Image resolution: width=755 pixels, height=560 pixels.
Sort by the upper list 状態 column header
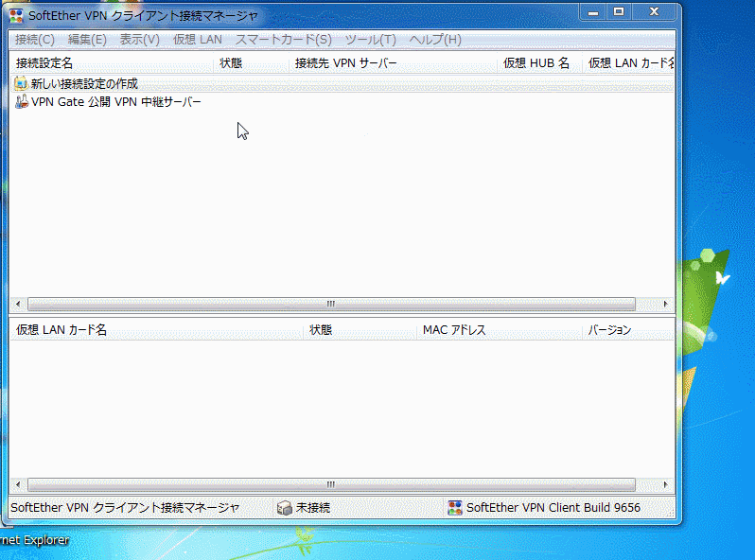pyautogui.click(x=252, y=63)
